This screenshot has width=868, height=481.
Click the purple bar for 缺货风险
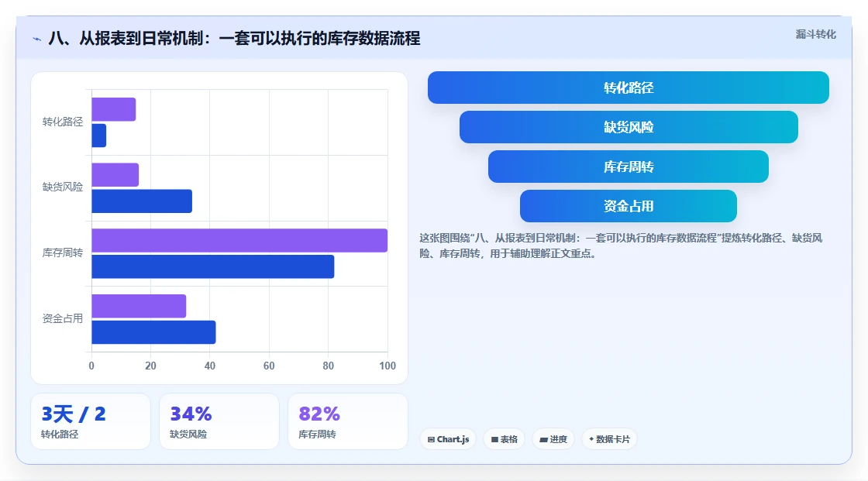pos(115,175)
